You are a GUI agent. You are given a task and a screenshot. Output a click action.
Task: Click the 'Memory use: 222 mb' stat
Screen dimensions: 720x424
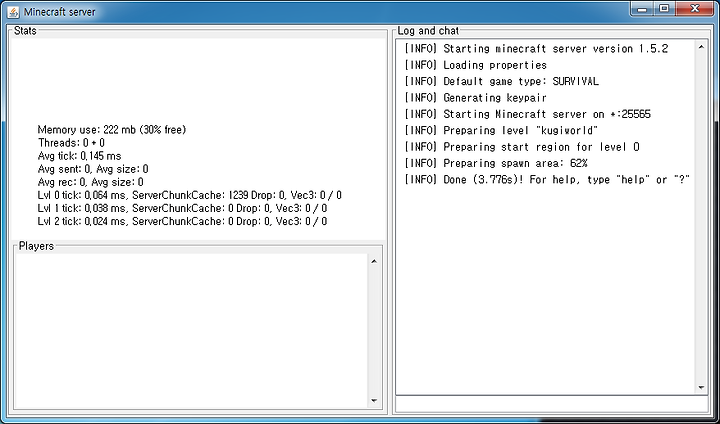click(112, 130)
